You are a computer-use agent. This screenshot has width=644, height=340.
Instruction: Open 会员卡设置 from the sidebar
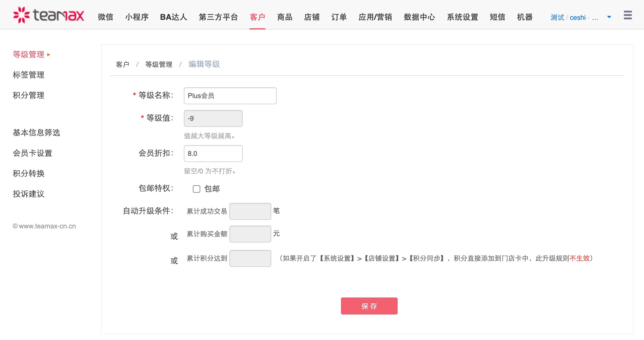pyautogui.click(x=33, y=153)
